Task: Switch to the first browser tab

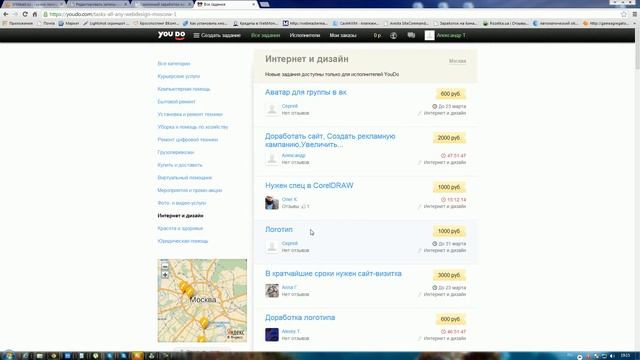Action: 33,4
